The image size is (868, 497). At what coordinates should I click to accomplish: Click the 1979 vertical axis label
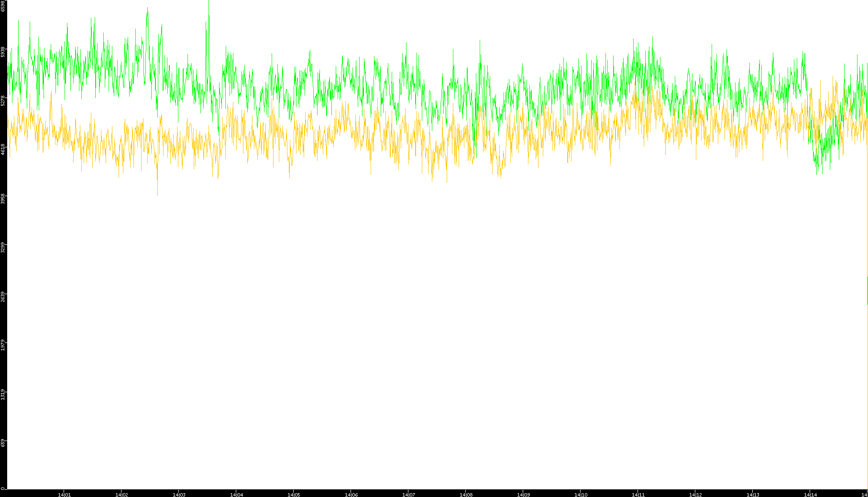pyautogui.click(x=3, y=345)
